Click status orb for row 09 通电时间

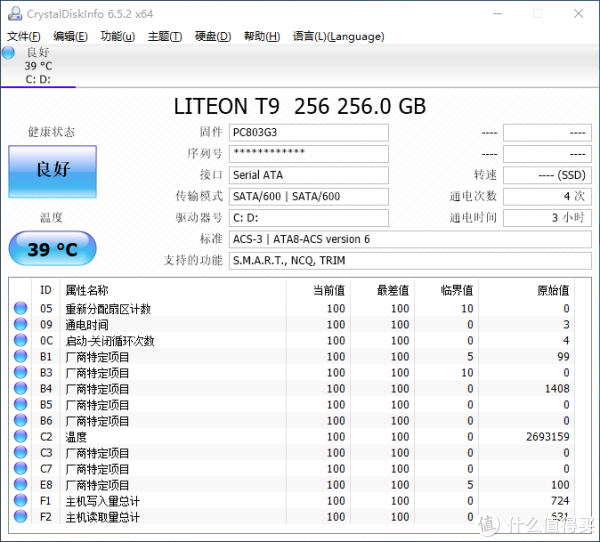click(21, 324)
